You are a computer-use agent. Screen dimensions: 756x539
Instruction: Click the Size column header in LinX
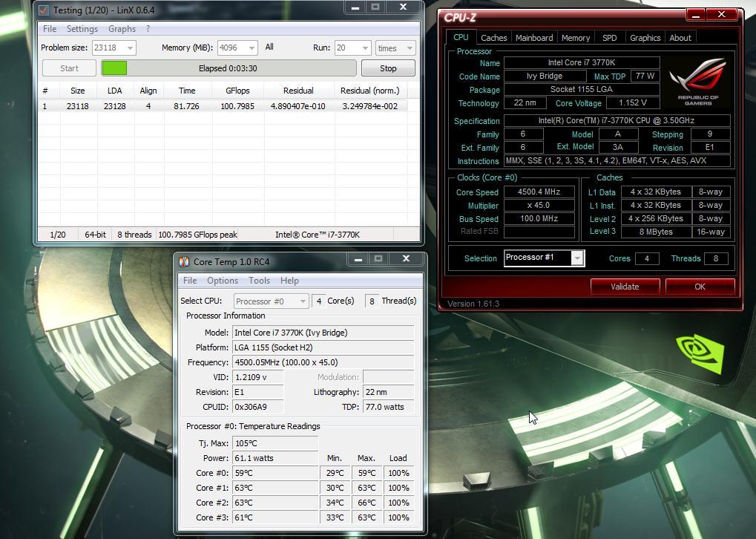point(78,91)
